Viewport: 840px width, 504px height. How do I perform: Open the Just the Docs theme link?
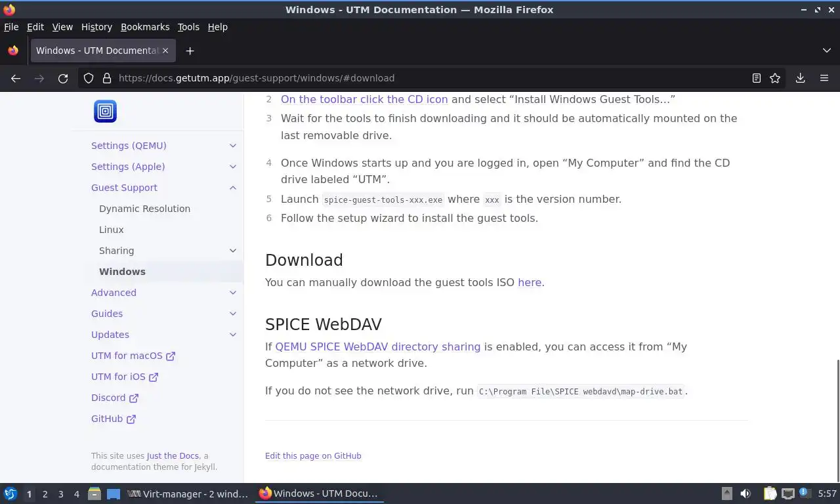click(x=173, y=455)
